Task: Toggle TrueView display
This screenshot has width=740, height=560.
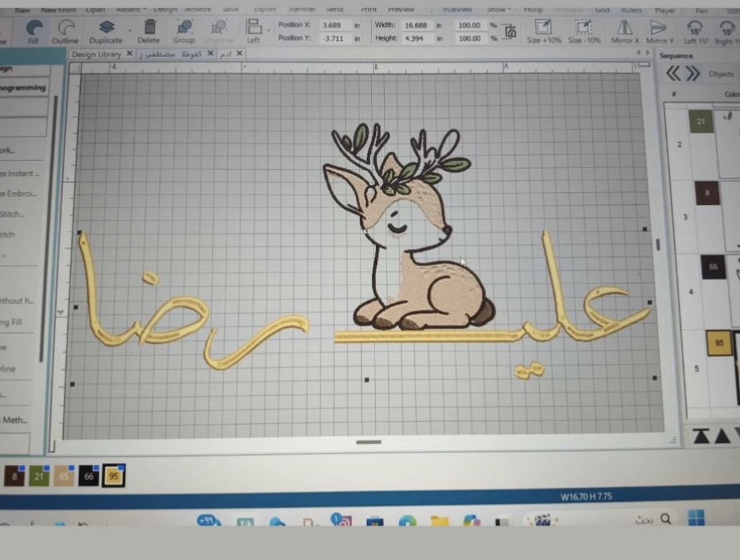Action: click(x=457, y=9)
